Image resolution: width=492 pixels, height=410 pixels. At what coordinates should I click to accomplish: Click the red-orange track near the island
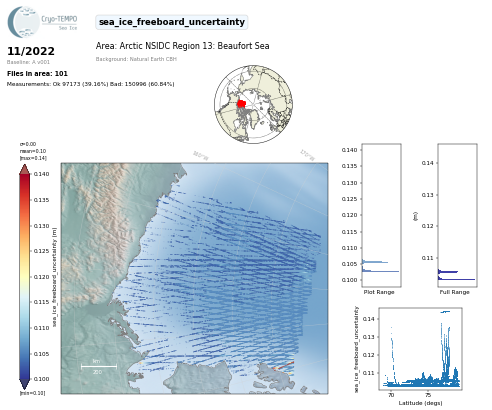pos(284,365)
